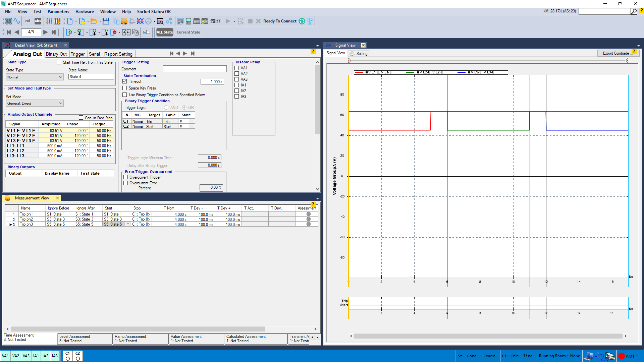Check the Overcurrent Trigger option
The height and width of the screenshot is (362, 644).
pyautogui.click(x=126, y=177)
